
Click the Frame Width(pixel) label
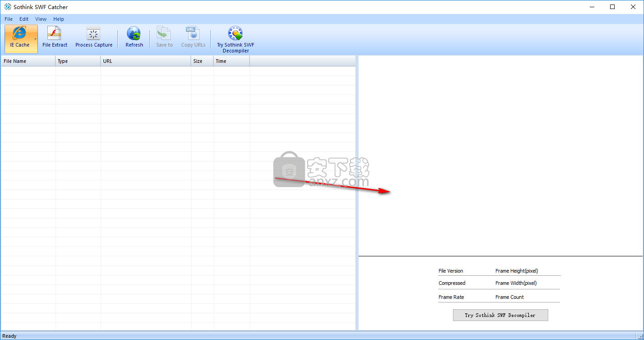[x=516, y=283]
